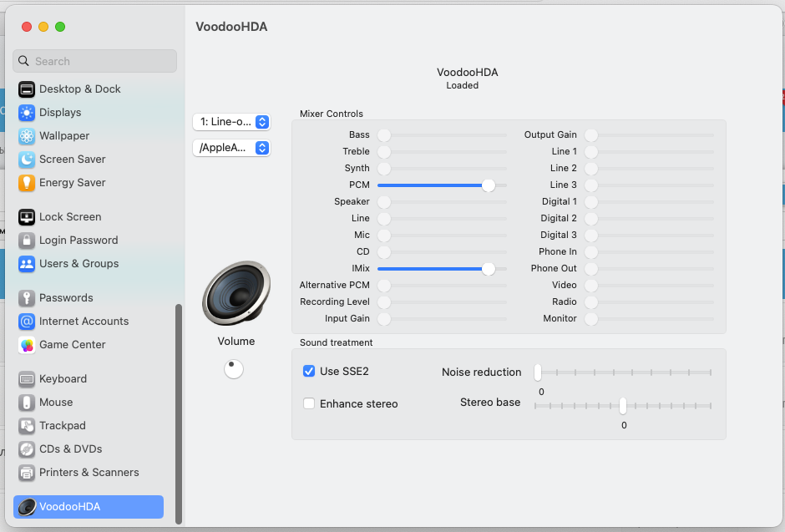Image resolution: width=785 pixels, height=532 pixels.
Task: Open Trackpad settings icon
Action: (x=27, y=426)
